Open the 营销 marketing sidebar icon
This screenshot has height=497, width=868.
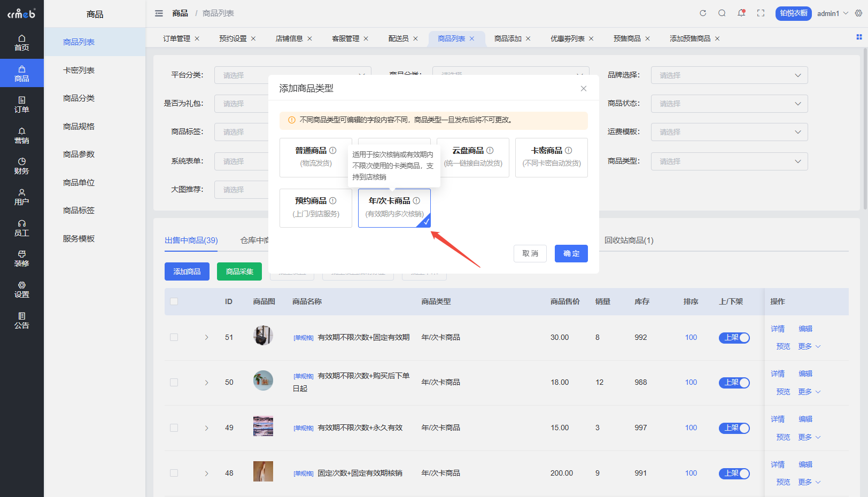pyautogui.click(x=21, y=136)
